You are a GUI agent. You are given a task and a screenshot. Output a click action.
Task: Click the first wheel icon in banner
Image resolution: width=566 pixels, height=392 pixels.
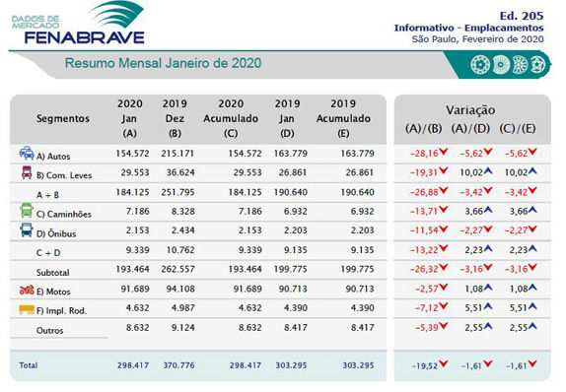click(x=480, y=65)
